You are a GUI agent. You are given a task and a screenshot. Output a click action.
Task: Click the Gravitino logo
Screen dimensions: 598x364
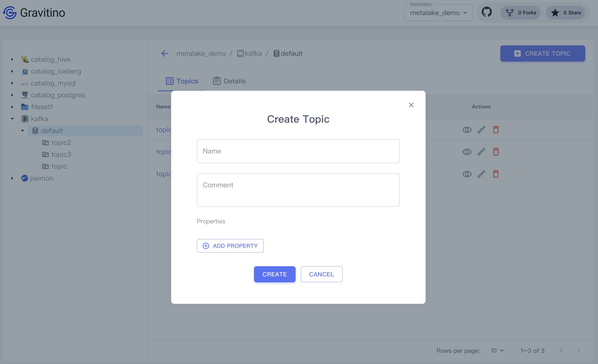(10, 13)
